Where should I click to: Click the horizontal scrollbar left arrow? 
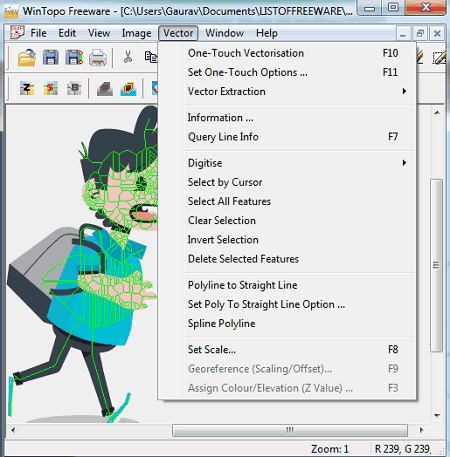(13, 430)
